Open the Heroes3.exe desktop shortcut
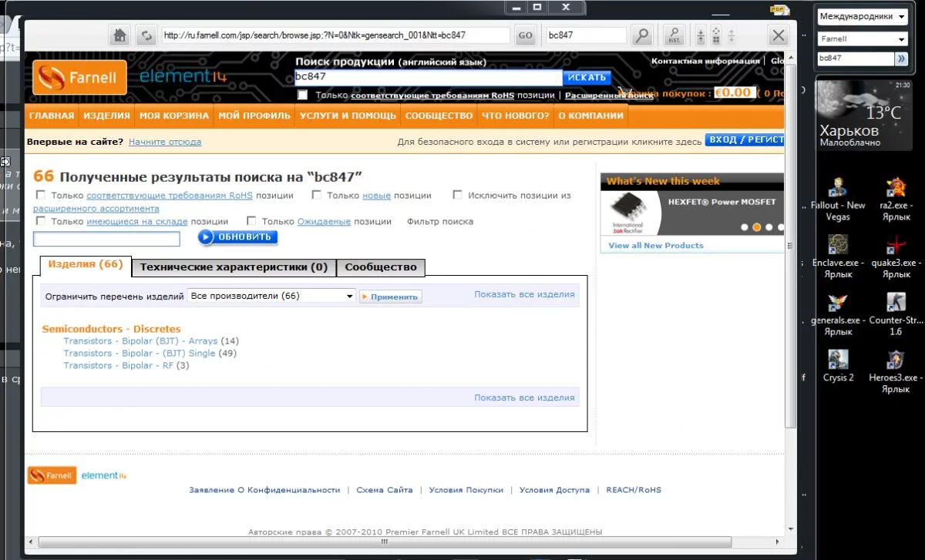This screenshot has width=925, height=560. pyautogui.click(x=896, y=371)
